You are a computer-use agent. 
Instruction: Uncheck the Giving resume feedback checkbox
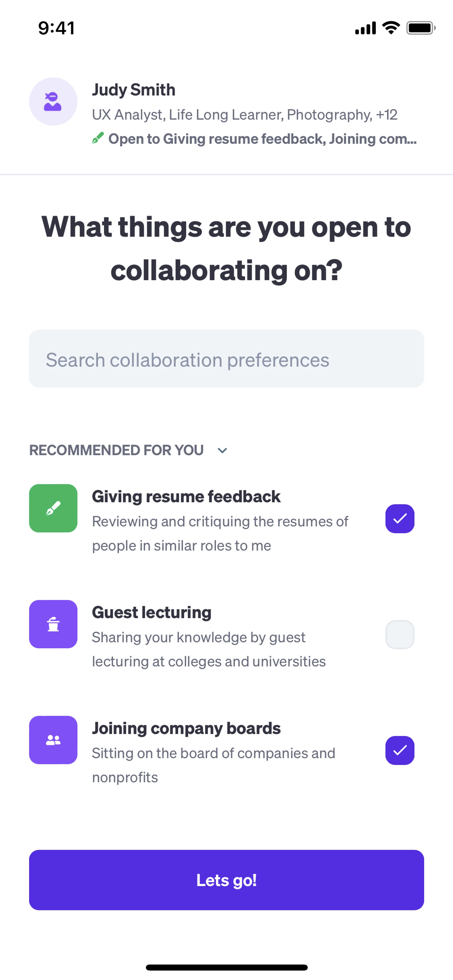tap(399, 519)
